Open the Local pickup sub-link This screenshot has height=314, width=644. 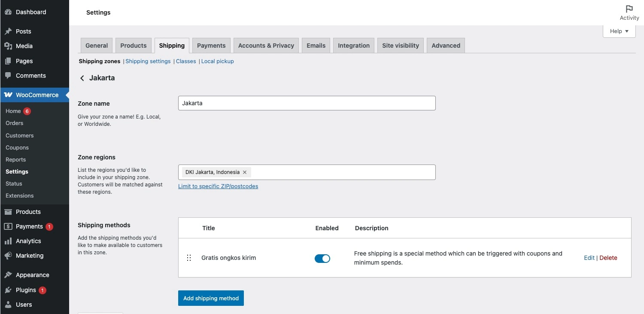[218, 61]
